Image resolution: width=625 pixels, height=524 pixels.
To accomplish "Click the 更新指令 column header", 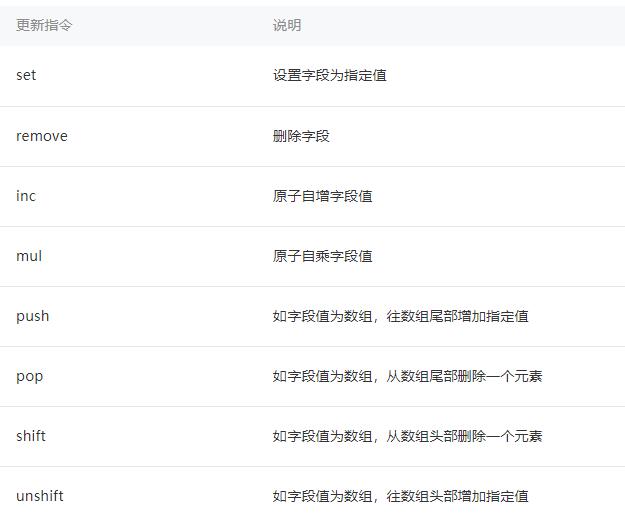I will (x=44, y=25).
